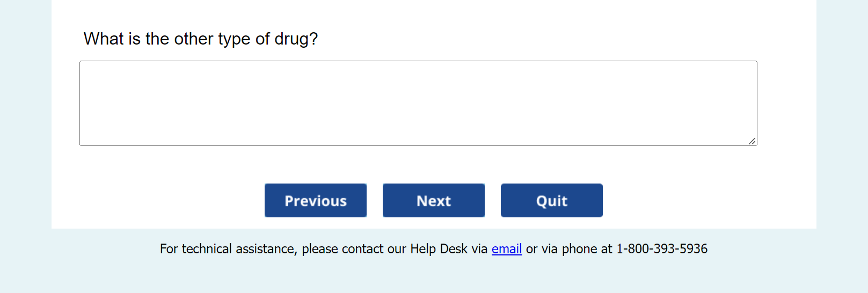The image size is (868, 293).
Task: Hit the blue Quit navigation button
Action: 551,201
